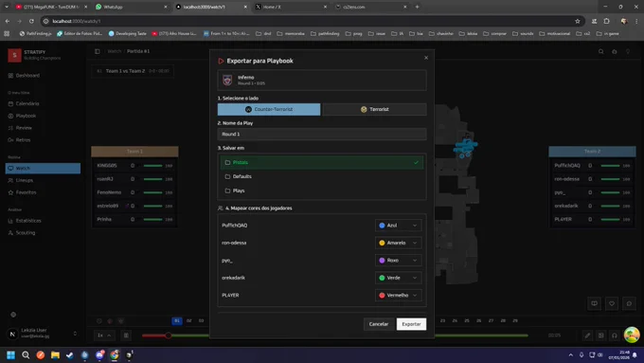644x363 pixels.
Task: Click the search icon in app header
Action: tap(600, 51)
